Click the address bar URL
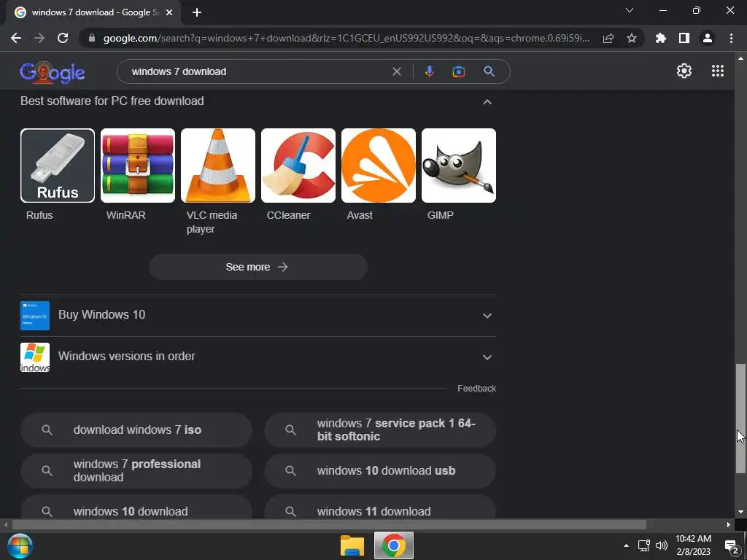This screenshot has width=747, height=560. pyautogui.click(x=347, y=38)
